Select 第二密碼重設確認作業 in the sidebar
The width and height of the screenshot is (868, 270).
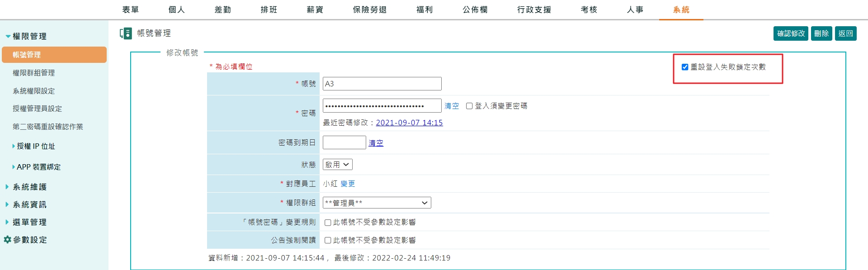coord(48,127)
